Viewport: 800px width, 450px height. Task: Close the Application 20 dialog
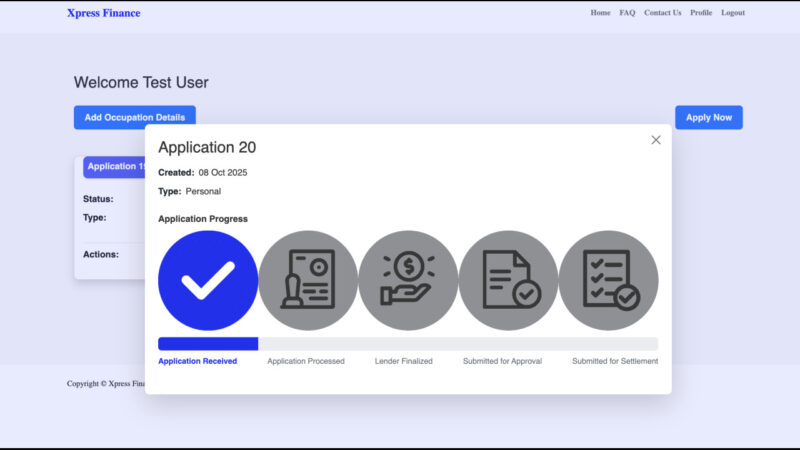(x=656, y=140)
